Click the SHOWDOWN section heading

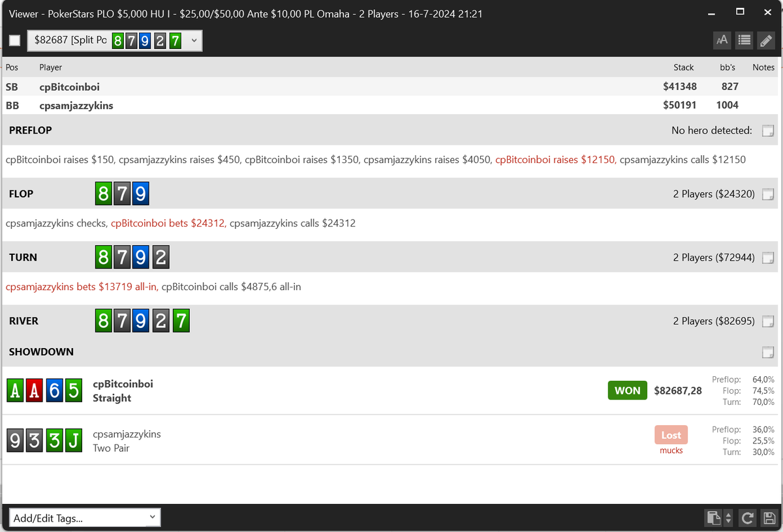coord(41,352)
